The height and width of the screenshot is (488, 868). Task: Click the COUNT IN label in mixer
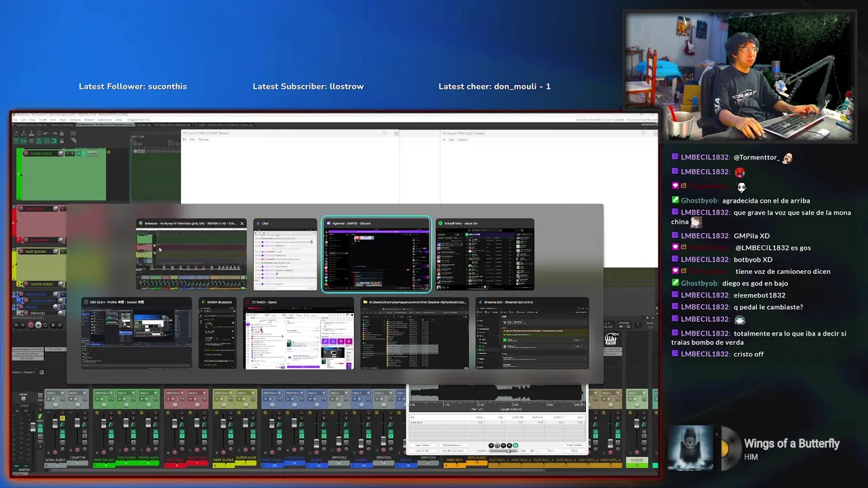tap(77, 457)
